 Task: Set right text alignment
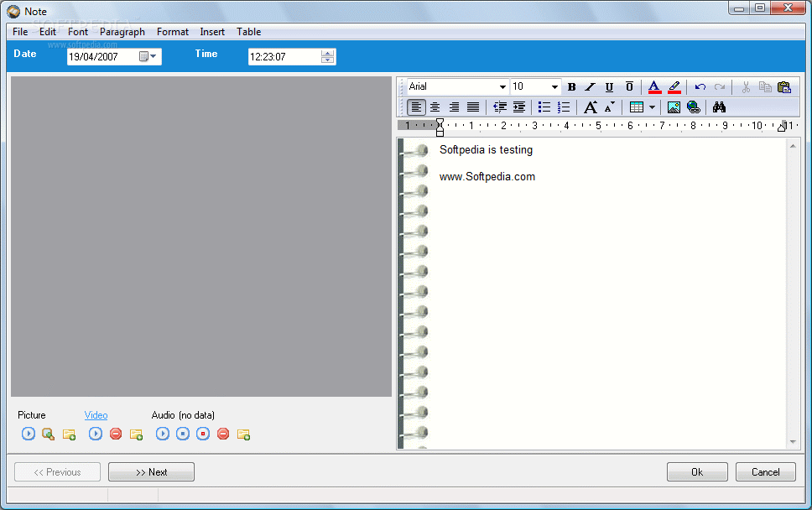(454, 107)
